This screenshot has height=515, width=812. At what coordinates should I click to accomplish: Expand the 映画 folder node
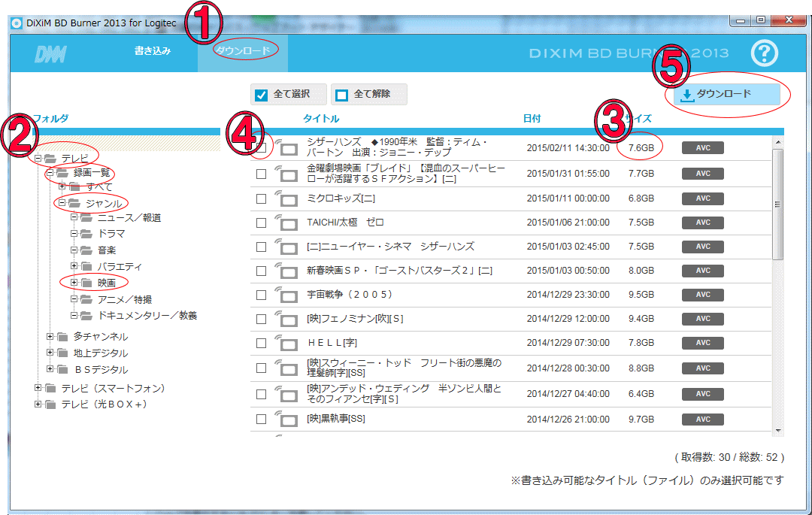click(x=74, y=283)
